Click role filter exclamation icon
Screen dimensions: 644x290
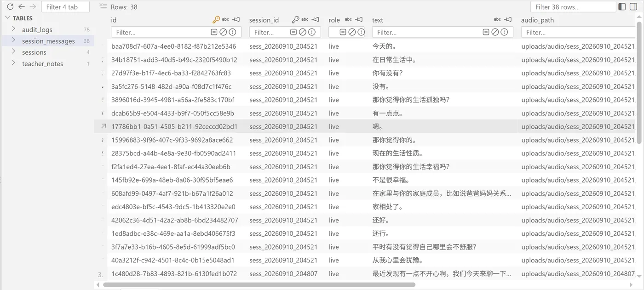click(361, 32)
